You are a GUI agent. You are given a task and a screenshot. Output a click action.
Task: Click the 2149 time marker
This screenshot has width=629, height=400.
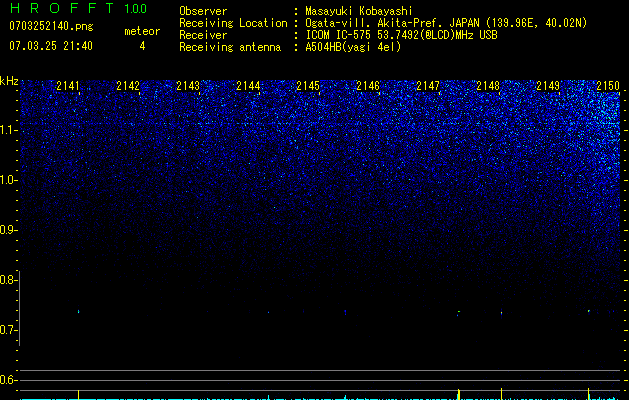click(548, 86)
